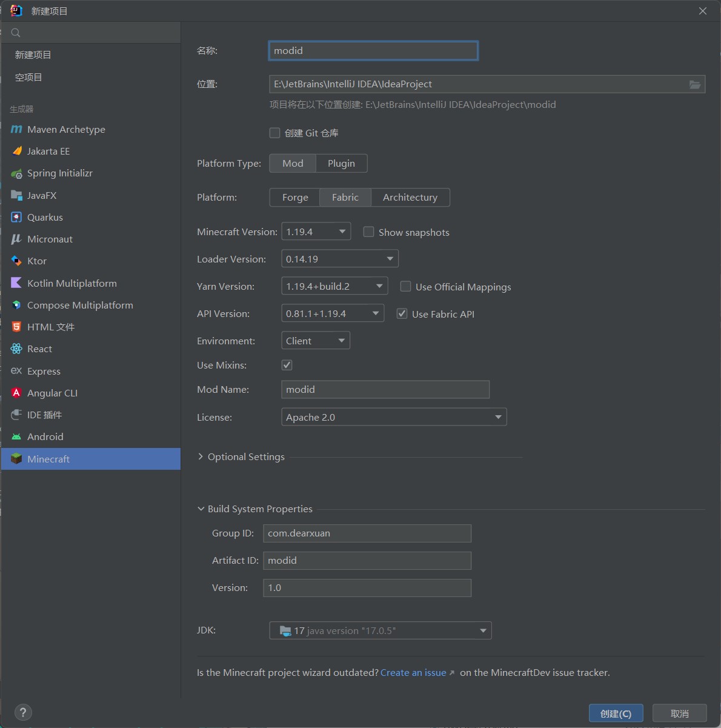Toggle Show snapshots checkbox
721x728 pixels.
point(368,232)
